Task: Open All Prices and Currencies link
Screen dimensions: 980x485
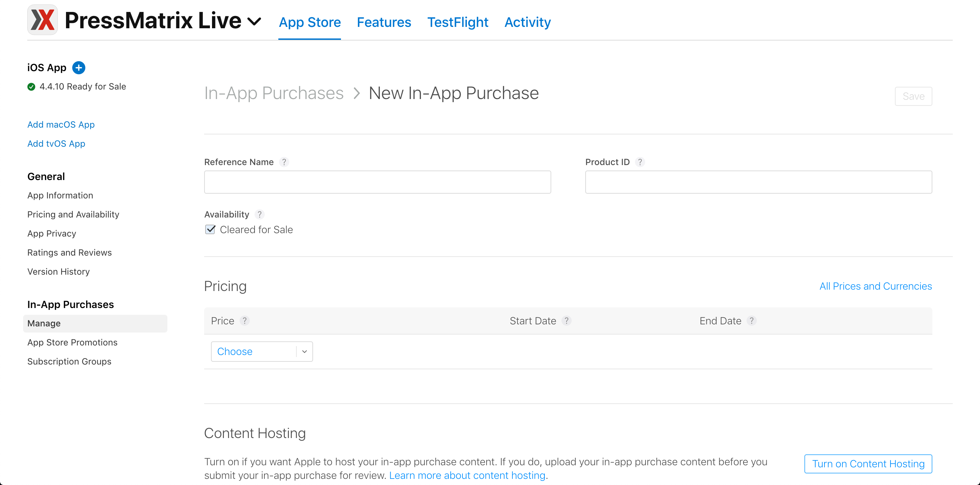Action: click(x=876, y=286)
